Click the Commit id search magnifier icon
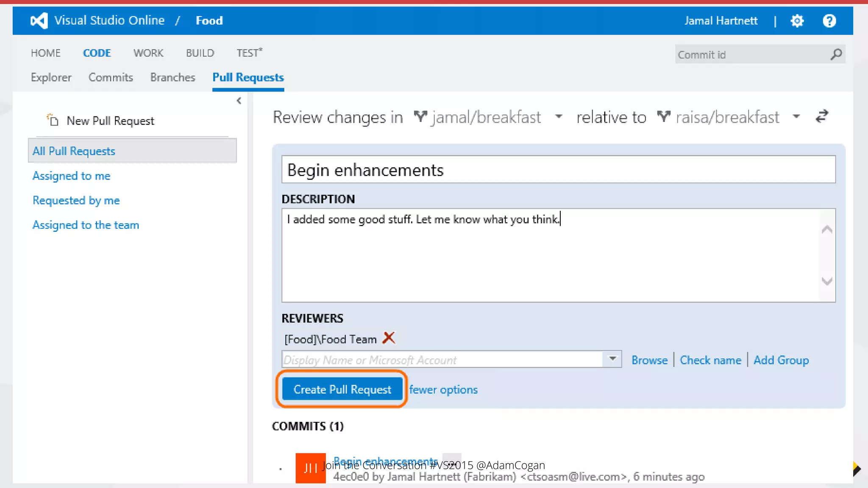 [x=836, y=54]
